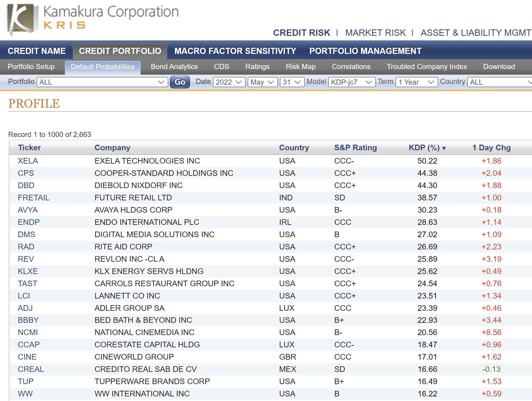Viewport: 532px width, 401px height.
Task: Expand the Year dropdown showing 2022
Action: pyautogui.click(x=229, y=82)
